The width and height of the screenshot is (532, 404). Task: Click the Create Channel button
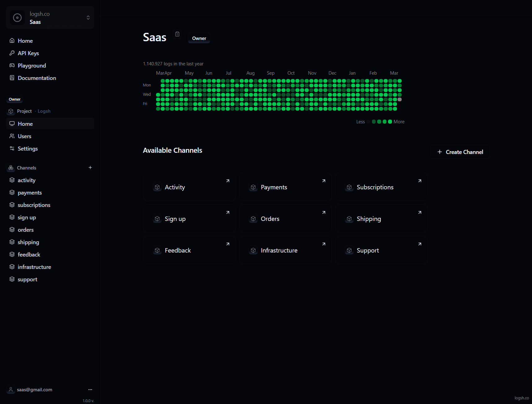point(460,152)
